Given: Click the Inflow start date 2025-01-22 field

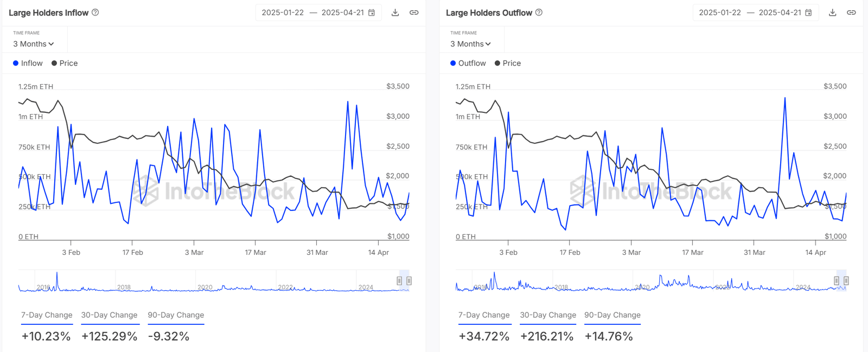Looking at the screenshot, I should pyautogui.click(x=283, y=12).
